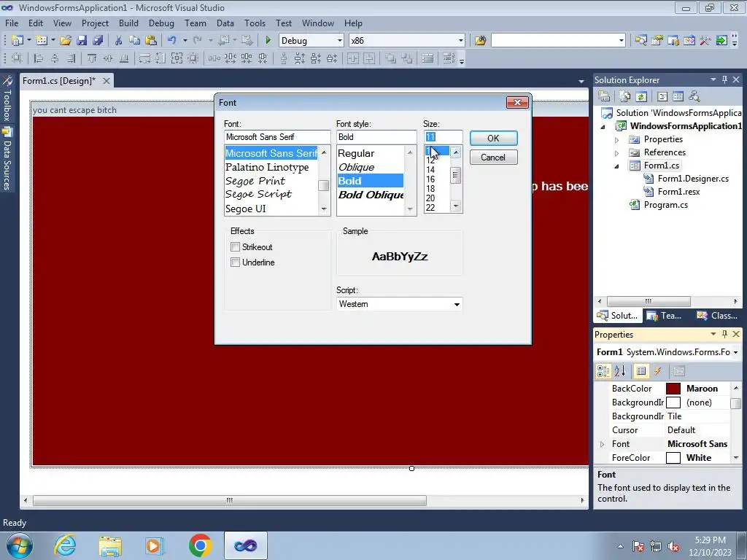Select Segoe UI in font list
The image size is (747, 560).
click(x=246, y=209)
